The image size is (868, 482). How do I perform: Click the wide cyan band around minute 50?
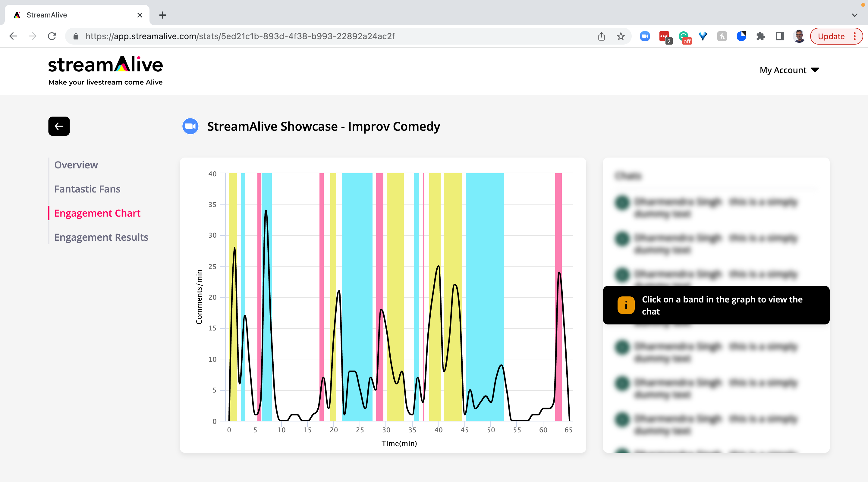(485, 297)
